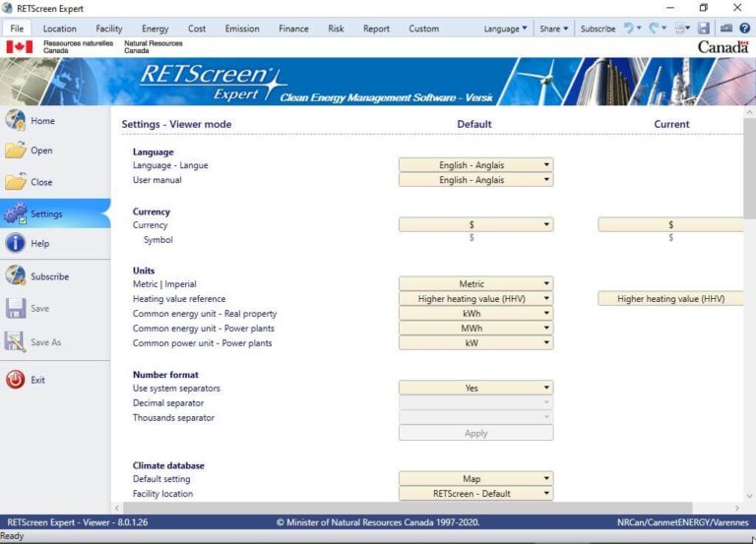756x544 pixels.
Task: Switch to the Finance tab
Action: coord(293,29)
